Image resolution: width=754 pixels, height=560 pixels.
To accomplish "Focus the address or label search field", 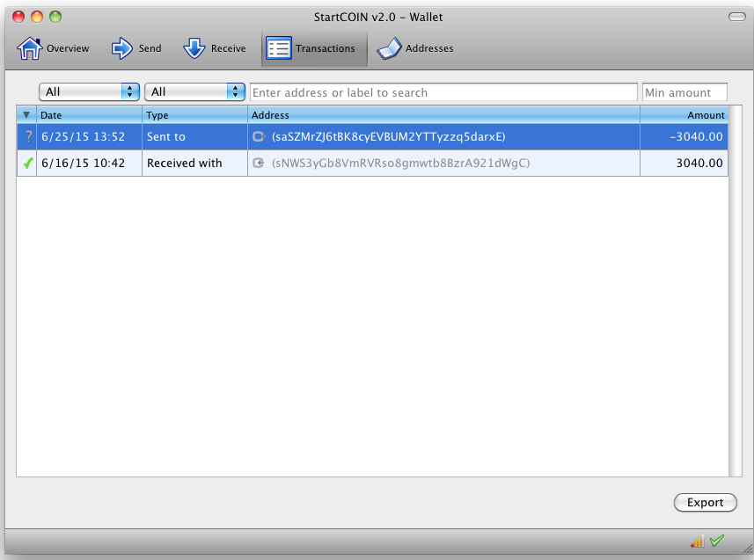I will pyautogui.click(x=443, y=92).
